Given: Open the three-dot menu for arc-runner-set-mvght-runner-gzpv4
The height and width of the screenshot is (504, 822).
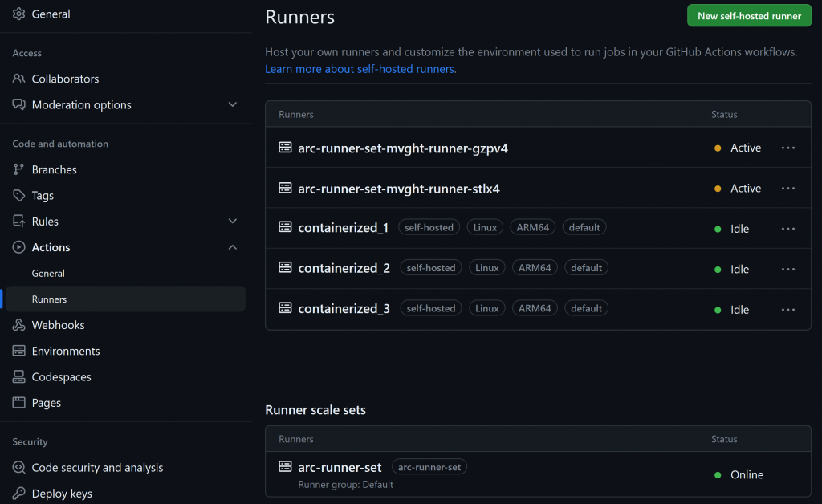Looking at the screenshot, I should pos(788,148).
